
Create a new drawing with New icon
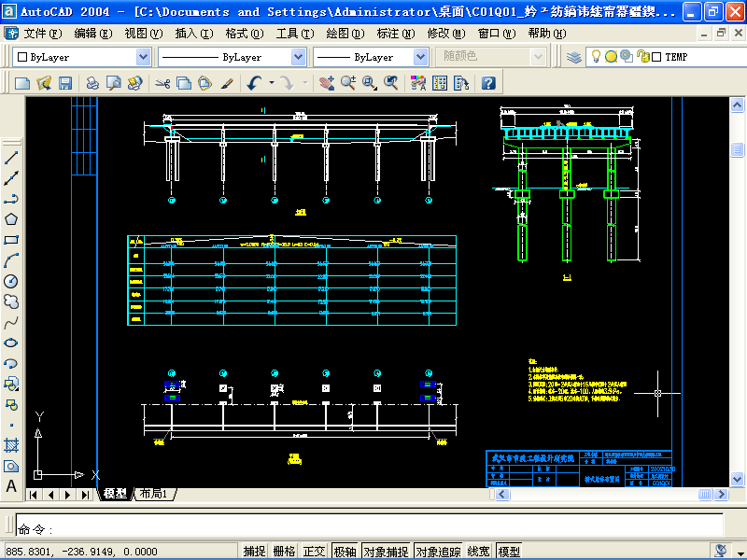pyautogui.click(x=22, y=83)
